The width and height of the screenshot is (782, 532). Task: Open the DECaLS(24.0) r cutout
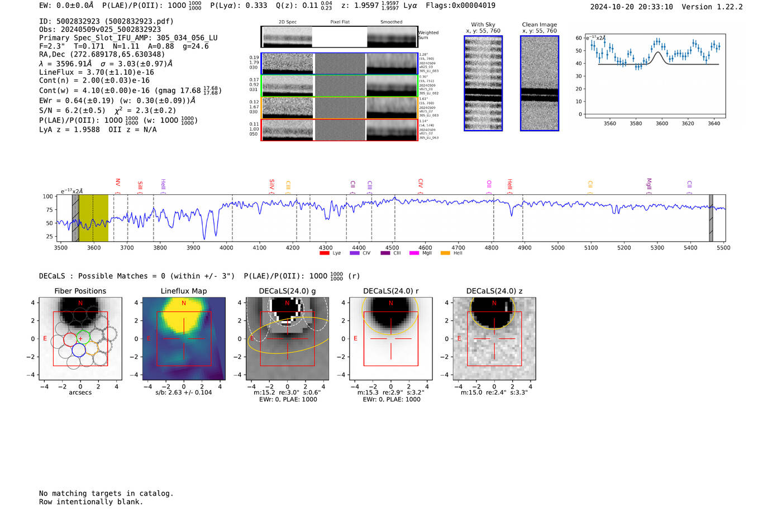click(x=390, y=338)
